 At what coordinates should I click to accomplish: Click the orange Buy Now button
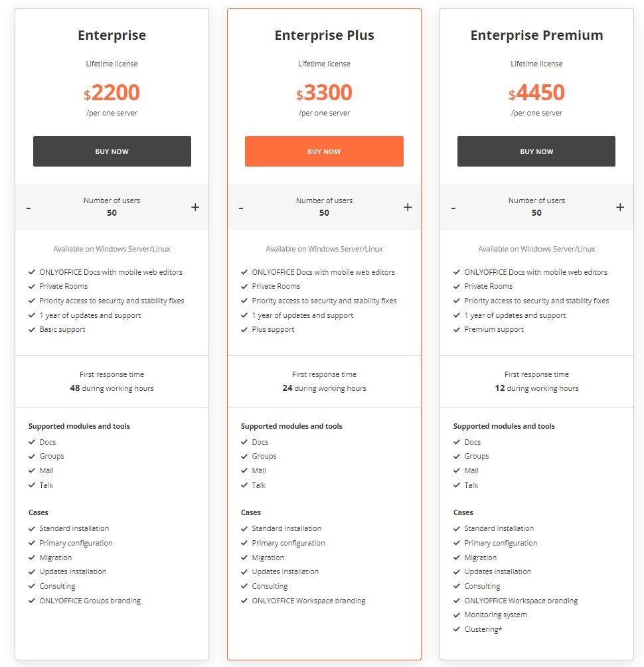coord(324,151)
